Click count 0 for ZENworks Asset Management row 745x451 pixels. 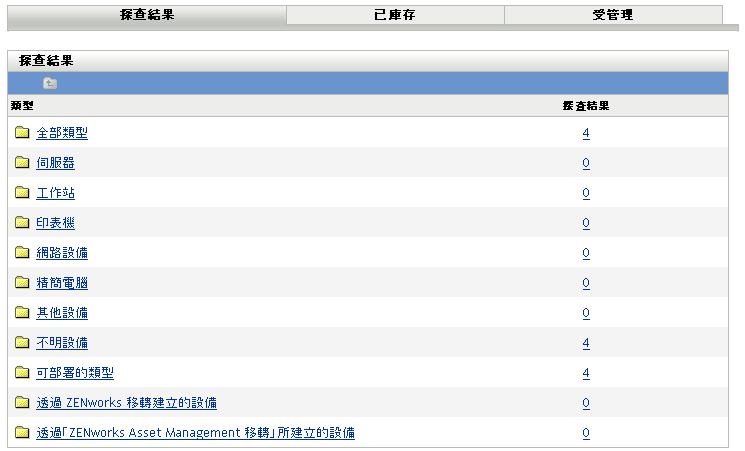pyautogui.click(x=586, y=433)
